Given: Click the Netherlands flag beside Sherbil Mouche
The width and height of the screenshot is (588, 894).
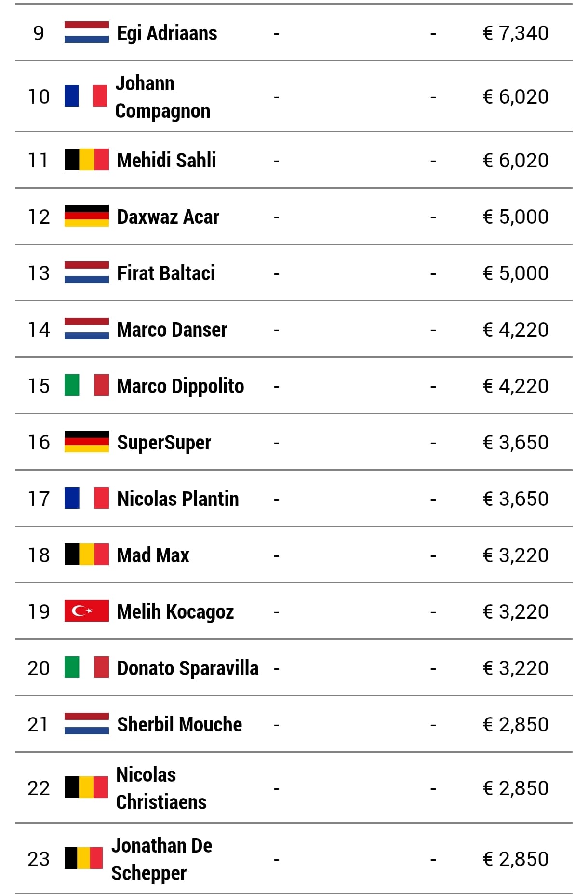Looking at the screenshot, I should [87, 724].
